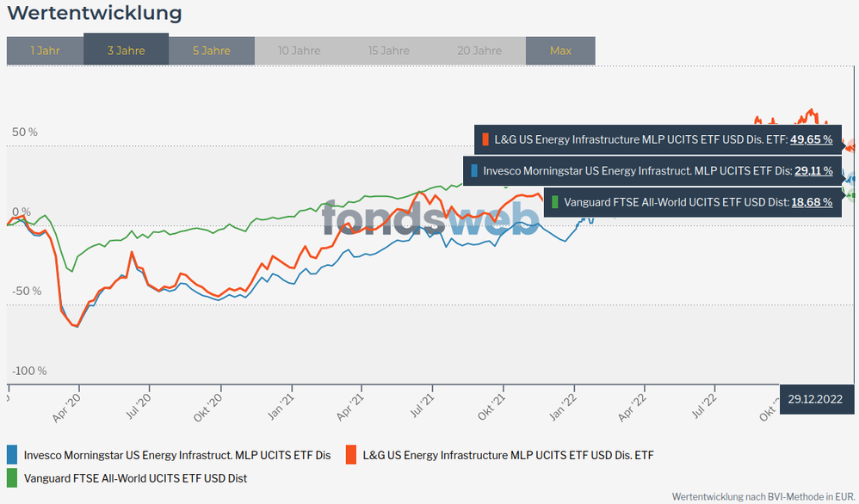Click the 20 Jahre tab
This screenshot has width=859, height=504.
(478, 51)
